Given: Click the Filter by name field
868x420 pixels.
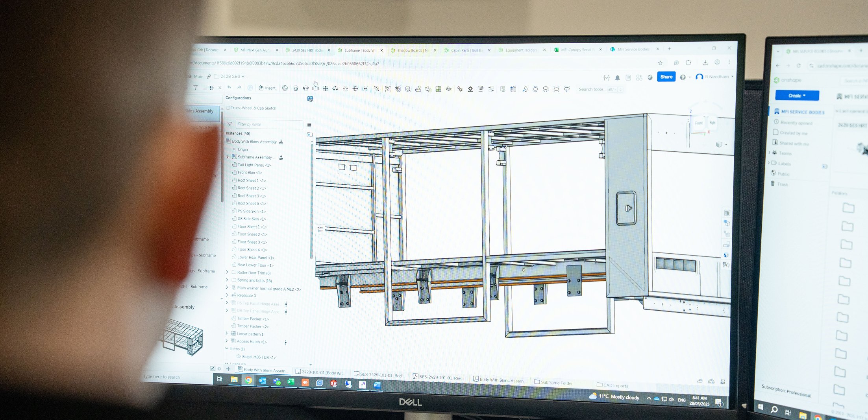Looking at the screenshot, I should click(x=269, y=125).
